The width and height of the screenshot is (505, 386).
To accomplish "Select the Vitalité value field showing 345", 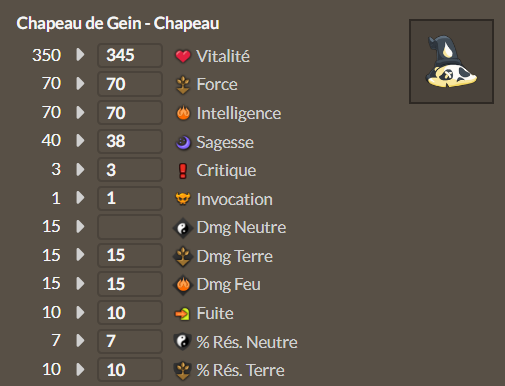I will click(x=130, y=55).
